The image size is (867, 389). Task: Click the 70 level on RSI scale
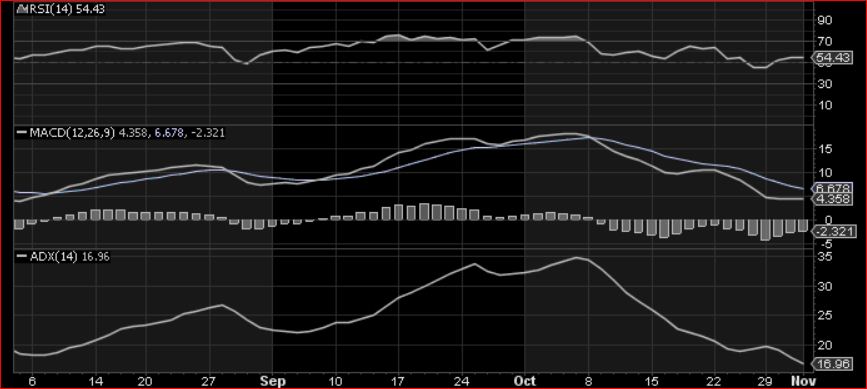(x=824, y=41)
